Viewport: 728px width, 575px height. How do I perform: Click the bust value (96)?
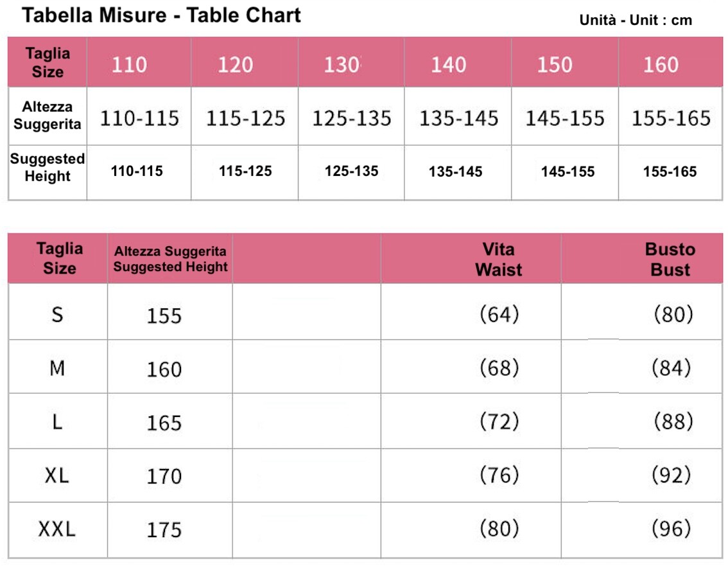pyautogui.click(x=672, y=529)
